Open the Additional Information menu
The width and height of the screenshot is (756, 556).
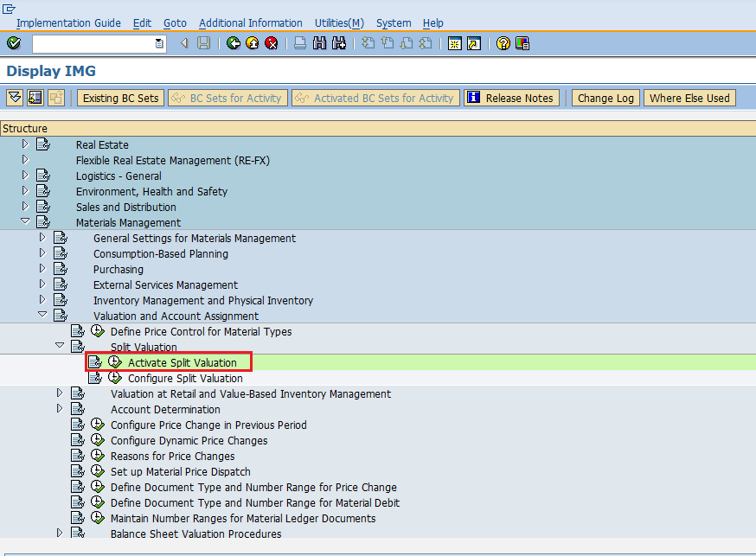(x=251, y=23)
